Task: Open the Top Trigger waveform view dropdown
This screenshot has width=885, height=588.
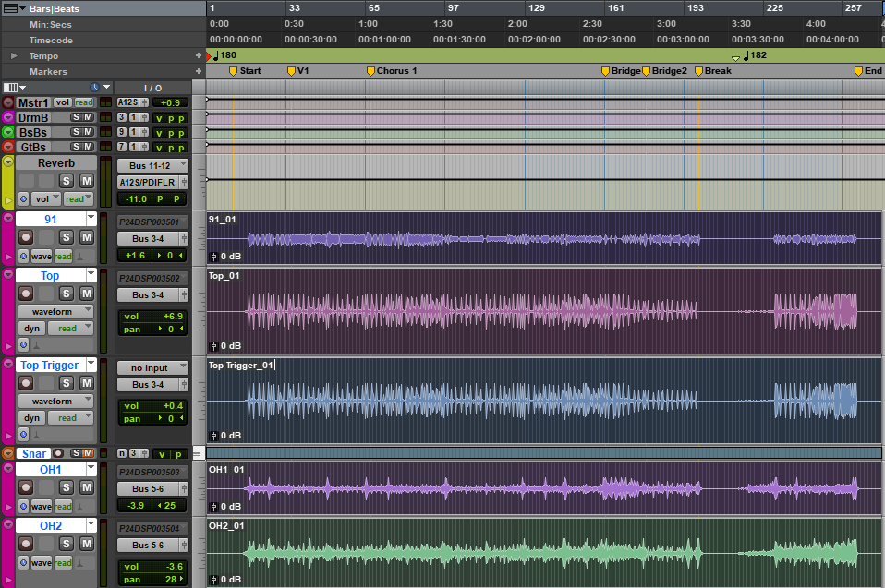Action: 55,402
